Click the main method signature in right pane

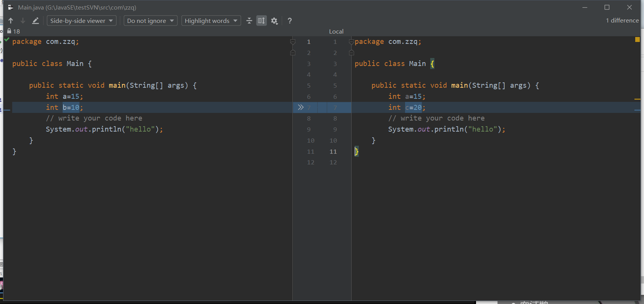455,85
